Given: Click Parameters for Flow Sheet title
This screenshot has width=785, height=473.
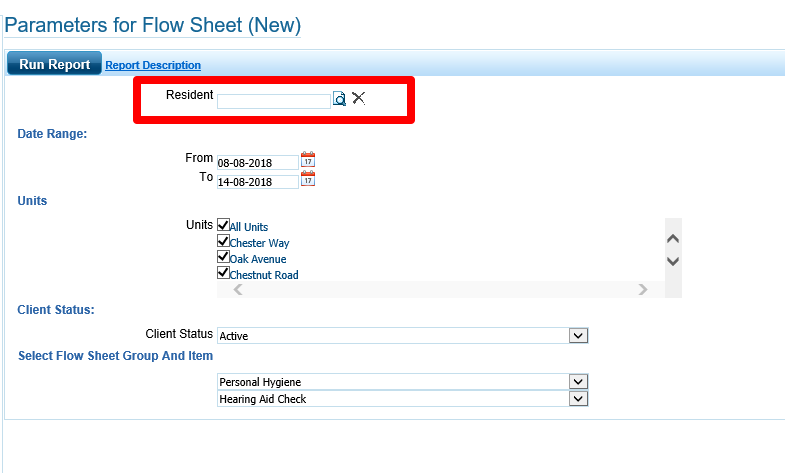Looking at the screenshot, I should pyautogui.click(x=153, y=25).
